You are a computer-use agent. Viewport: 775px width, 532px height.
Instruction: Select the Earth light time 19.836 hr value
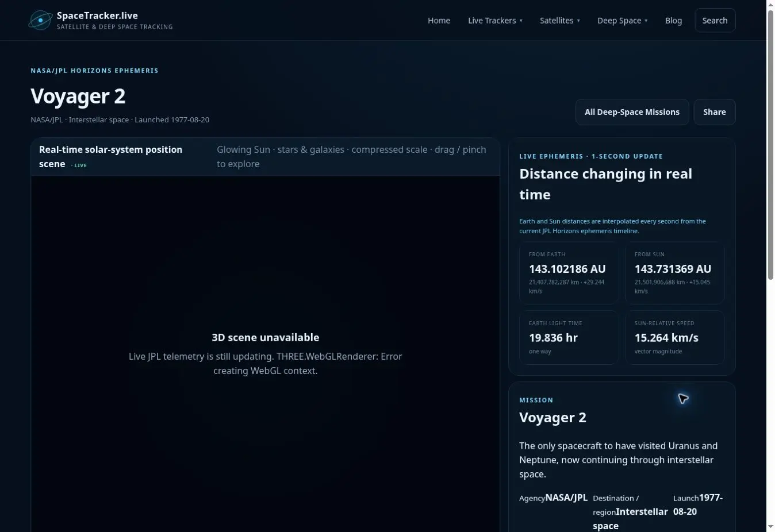tap(553, 338)
